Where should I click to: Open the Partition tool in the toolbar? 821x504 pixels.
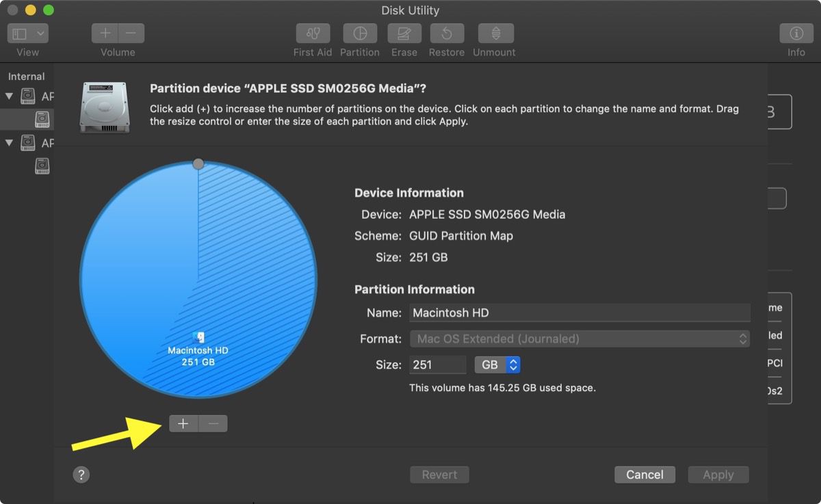click(x=360, y=33)
